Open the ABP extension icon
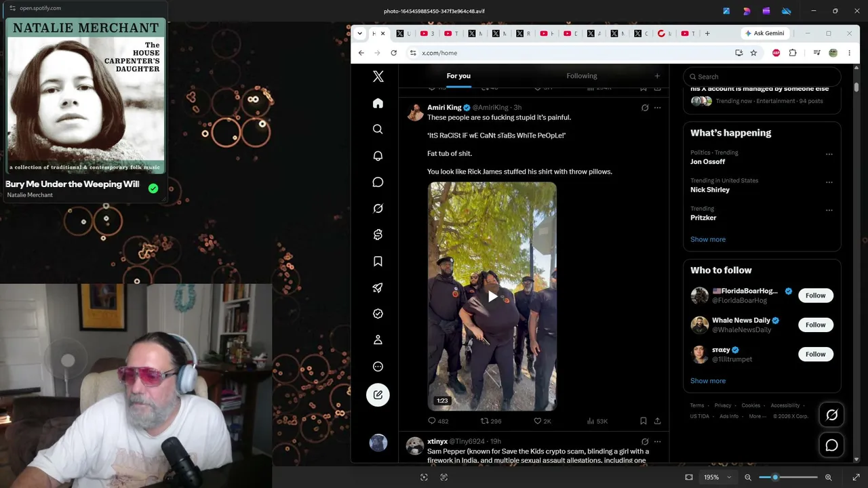The height and width of the screenshot is (488, 868). pyautogui.click(x=776, y=53)
